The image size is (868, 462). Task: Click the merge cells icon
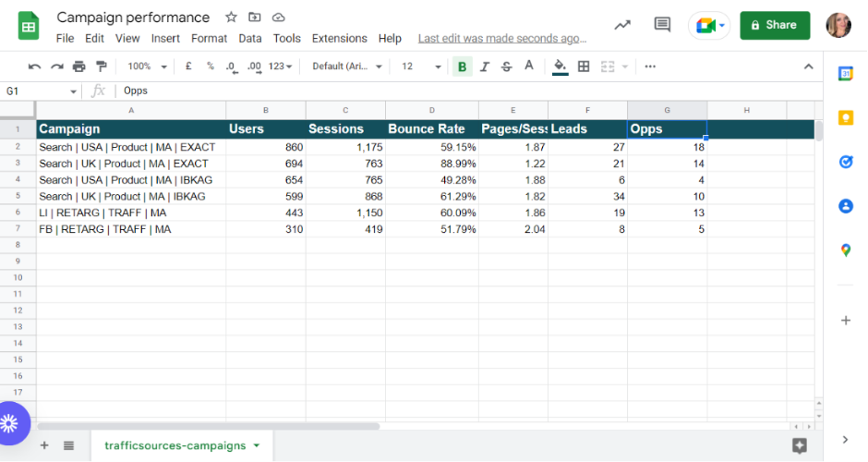(x=608, y=67)
